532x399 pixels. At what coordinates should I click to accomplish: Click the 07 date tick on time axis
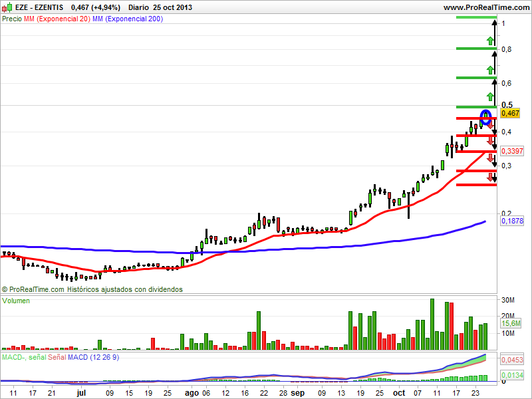pos(418,393)
